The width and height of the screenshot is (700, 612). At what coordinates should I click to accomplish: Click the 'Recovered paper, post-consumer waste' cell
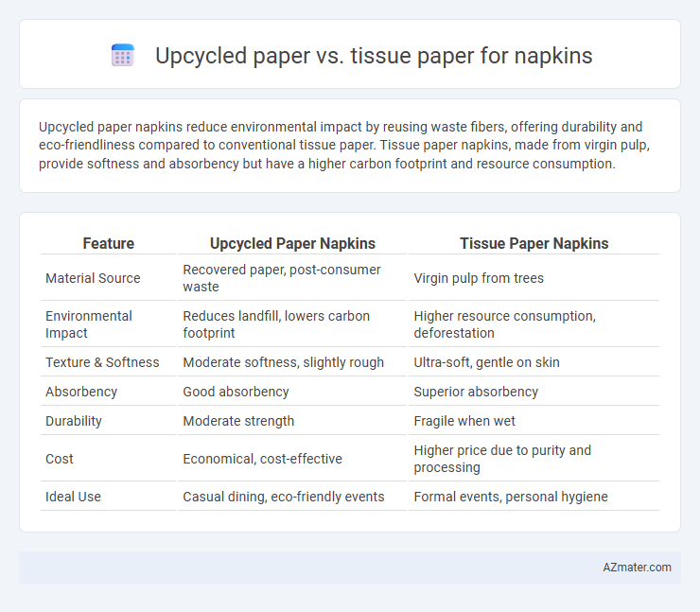click(292, 278)
